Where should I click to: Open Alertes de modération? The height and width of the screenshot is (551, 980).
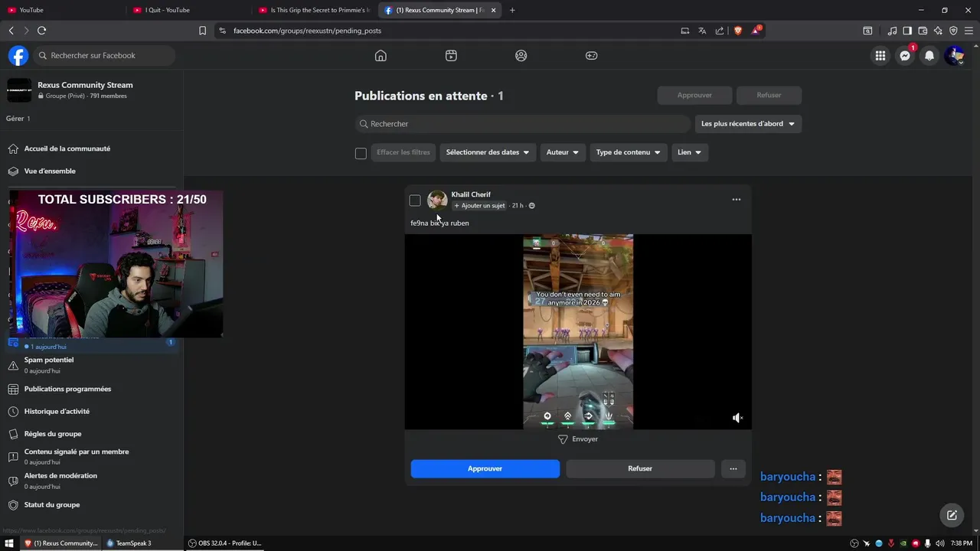[x=60, y=481]
